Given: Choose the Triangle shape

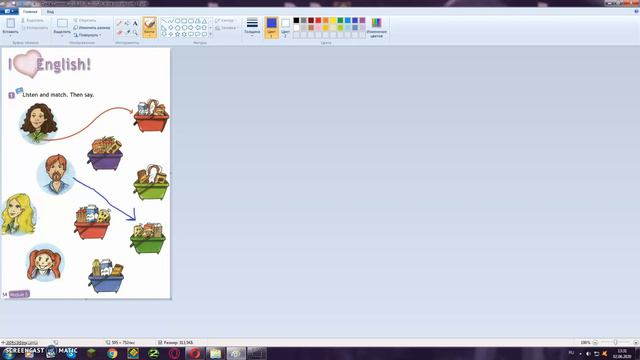Looking at the screenshot, I should point(204,21).
